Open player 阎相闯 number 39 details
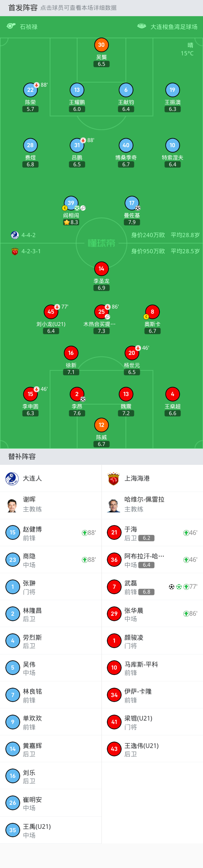This screenshot has width=203, height=868. (x=71, y=203)
